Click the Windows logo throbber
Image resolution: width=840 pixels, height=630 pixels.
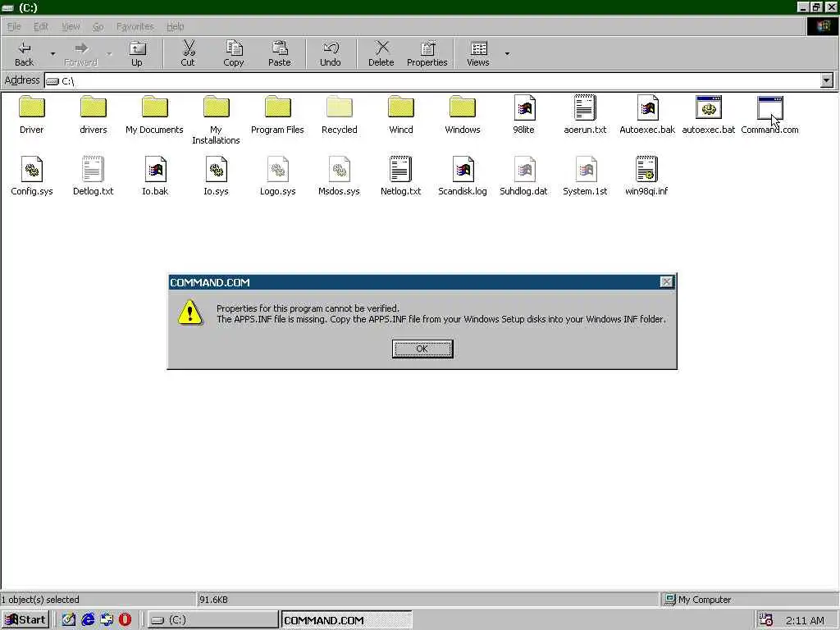(x=823, y=26)
